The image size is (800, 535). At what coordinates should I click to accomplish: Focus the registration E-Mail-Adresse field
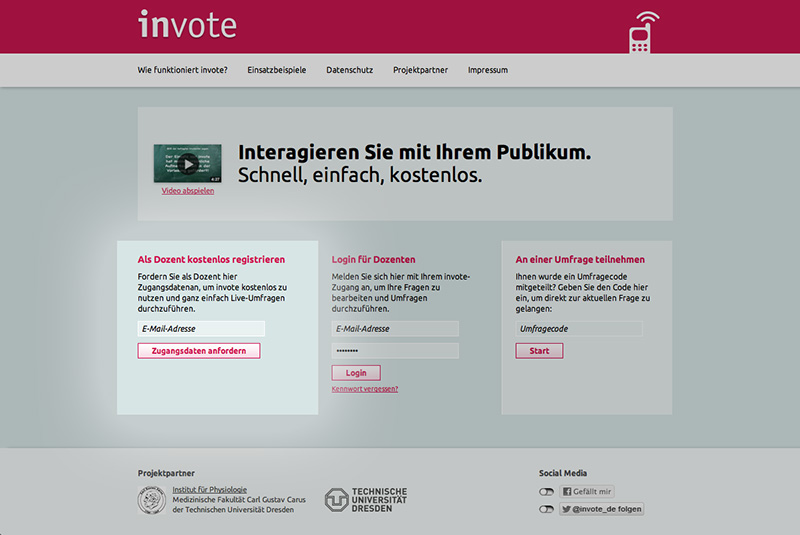(x=201, y=328)
